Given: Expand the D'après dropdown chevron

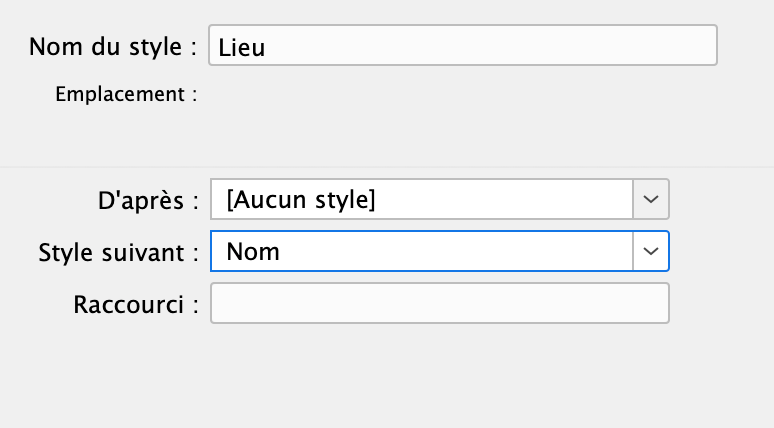Looking at the screenshot, I should point(651,199).
